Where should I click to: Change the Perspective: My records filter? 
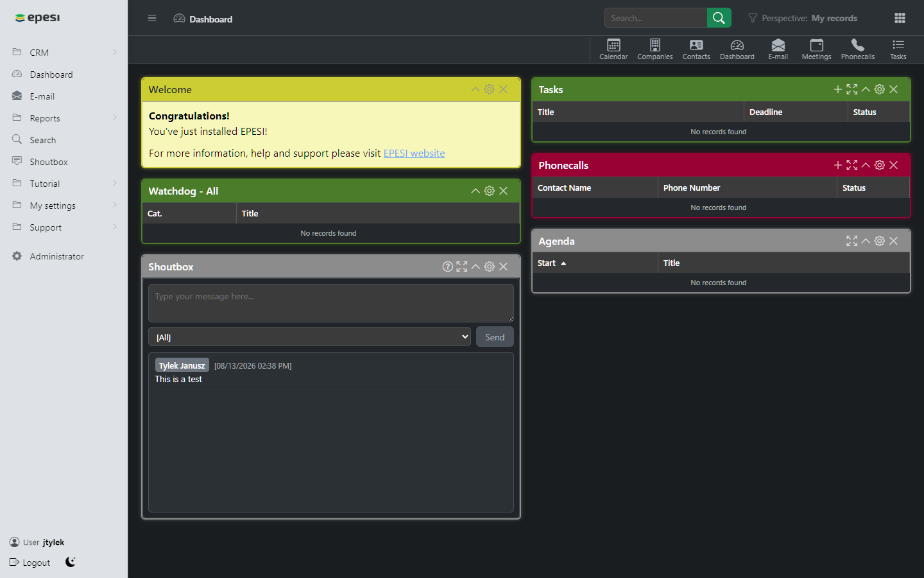[803, 18]
